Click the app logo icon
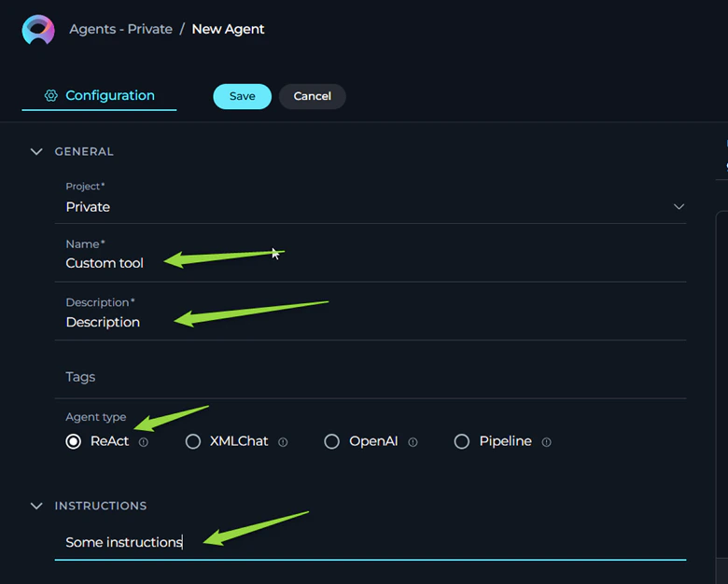 click(x=38, y=29)
